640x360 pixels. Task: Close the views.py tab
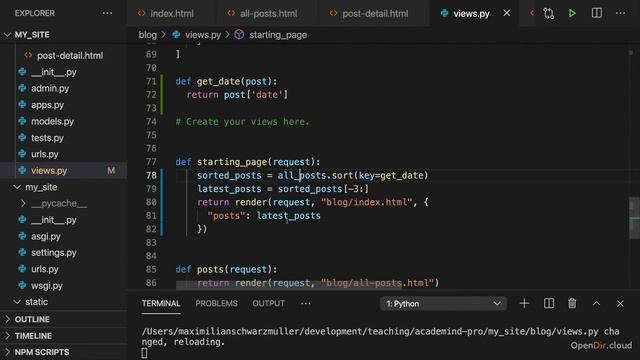click(x=507, y=13)
